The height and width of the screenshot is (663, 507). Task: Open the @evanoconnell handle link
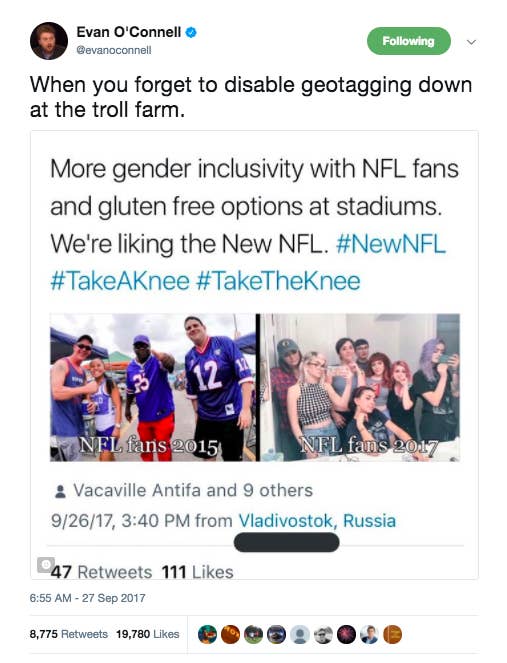[114, 50]
